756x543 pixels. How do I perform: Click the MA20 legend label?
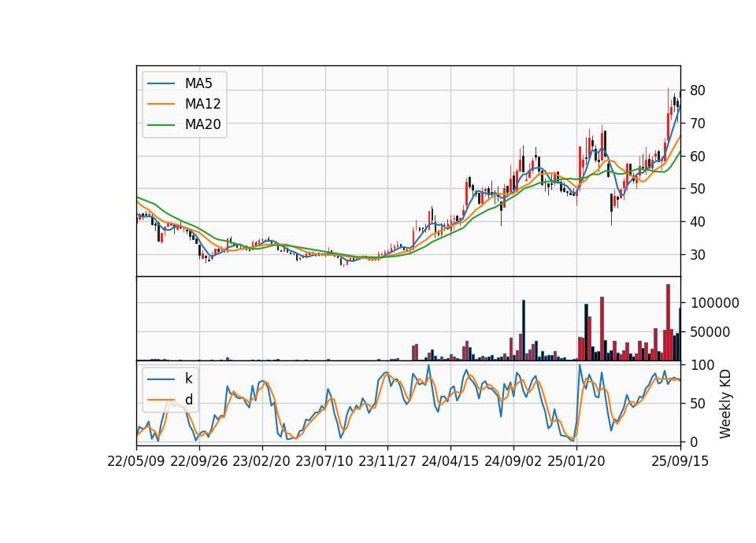202,125
